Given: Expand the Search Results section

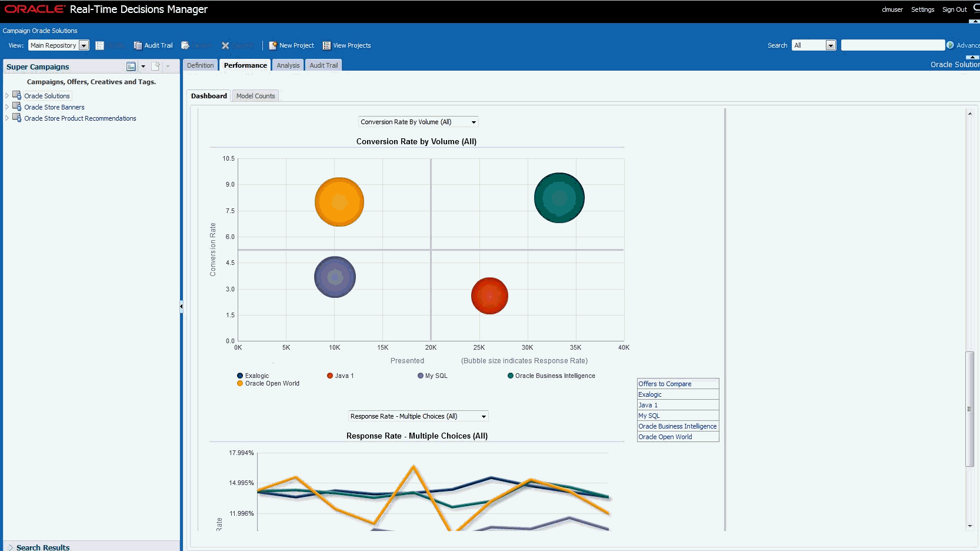Looking at the screenshot, I should coord(10,547).
